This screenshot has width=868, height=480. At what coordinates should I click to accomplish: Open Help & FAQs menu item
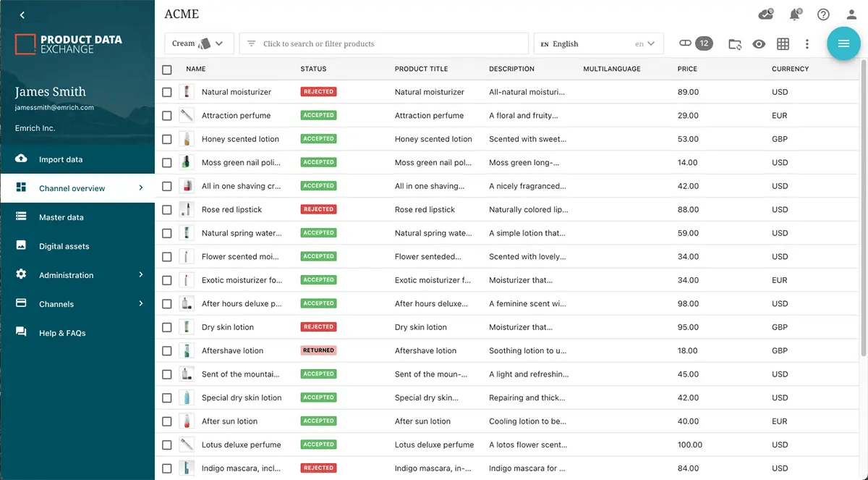tap(77, 333)
